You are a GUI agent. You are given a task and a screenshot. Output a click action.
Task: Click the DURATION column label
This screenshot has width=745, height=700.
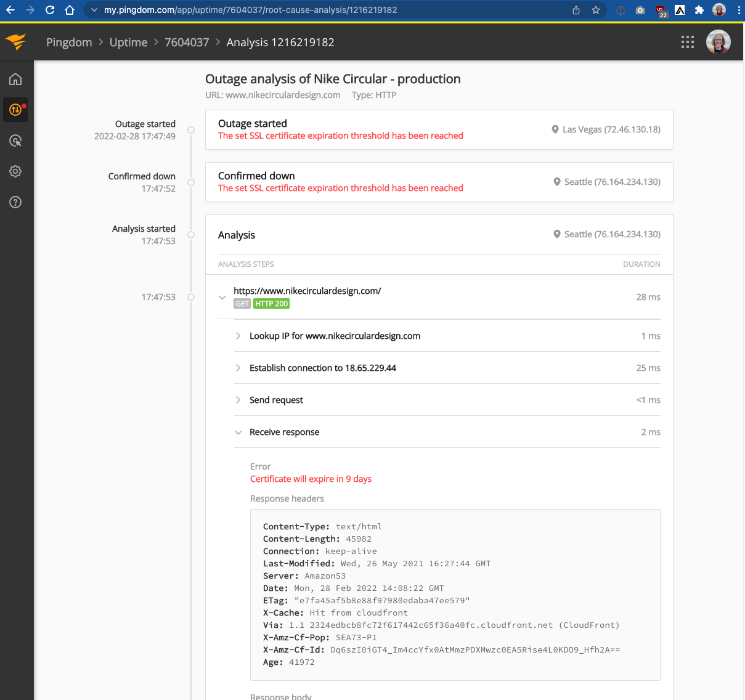[641, 264]
